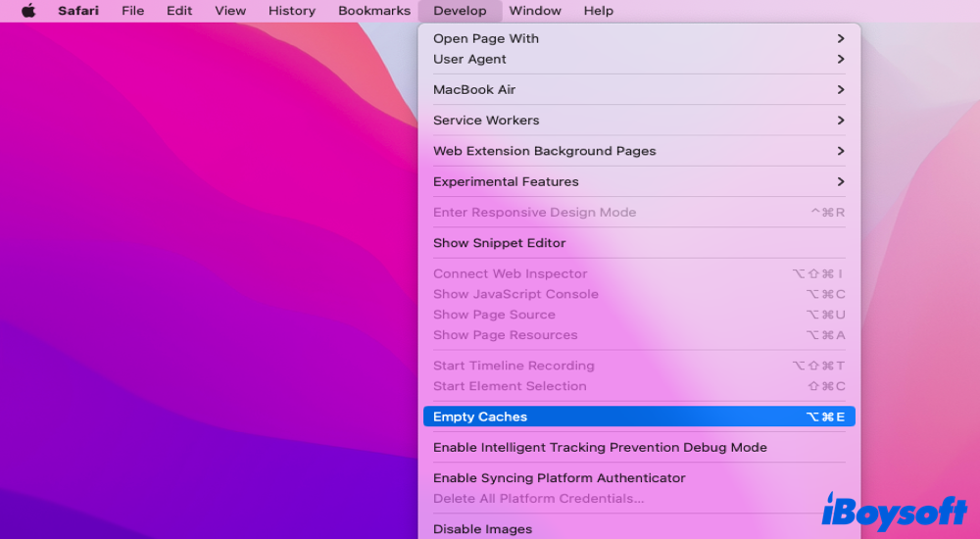Open the Apple logo menu
Image resolution: width=980 pixels, height=539 pixels.
pyautogui.click(x=28, y=11)
